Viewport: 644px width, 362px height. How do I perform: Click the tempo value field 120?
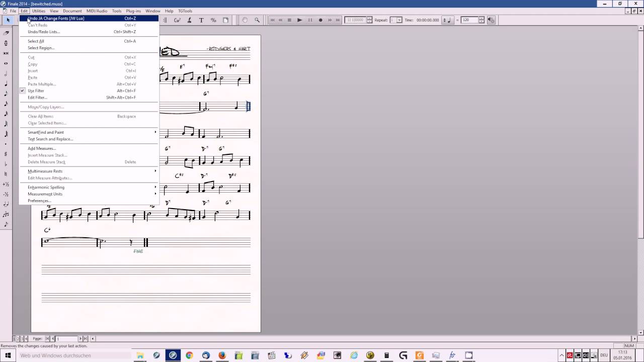tap(469, 20)
